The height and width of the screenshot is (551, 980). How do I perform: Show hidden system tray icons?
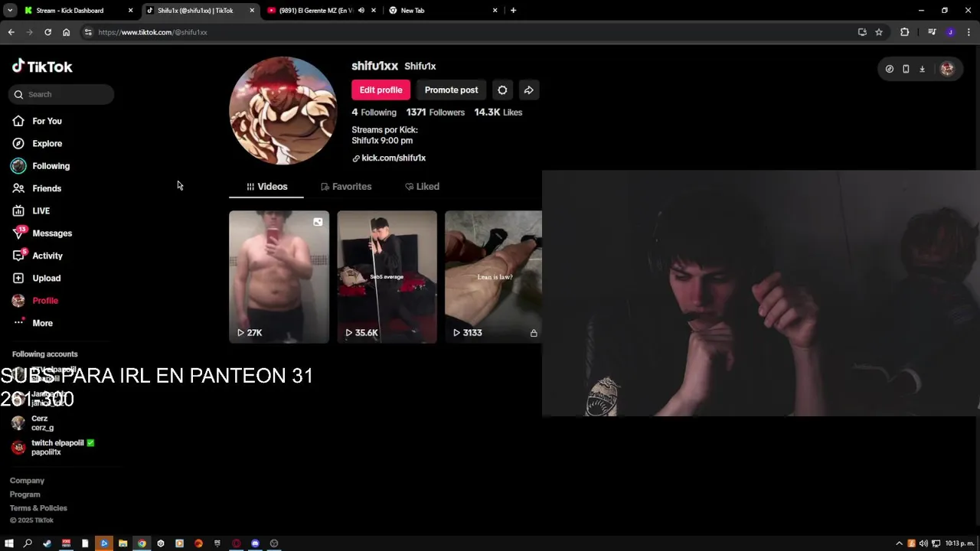coord(900,543)
